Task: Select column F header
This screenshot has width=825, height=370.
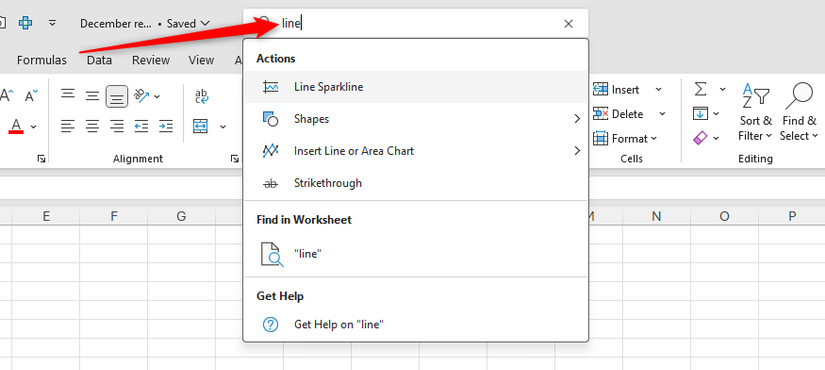Action: [114, 216]
